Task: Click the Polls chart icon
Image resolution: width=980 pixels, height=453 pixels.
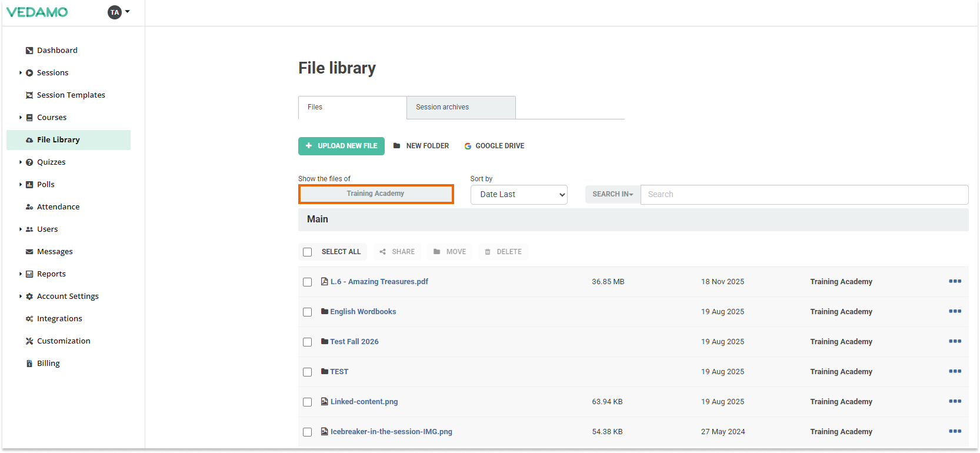Action: click(29, 185)
